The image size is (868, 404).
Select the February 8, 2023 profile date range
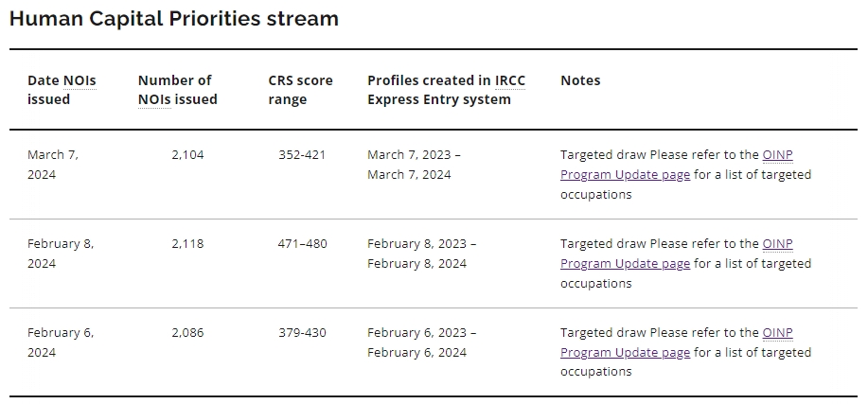coord(421,254)
